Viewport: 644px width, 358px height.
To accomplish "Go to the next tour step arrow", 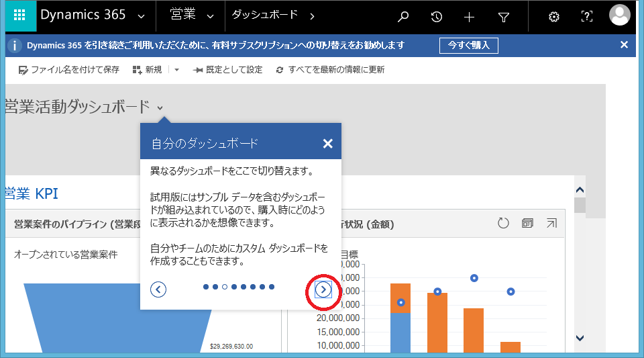I will 323,289.
